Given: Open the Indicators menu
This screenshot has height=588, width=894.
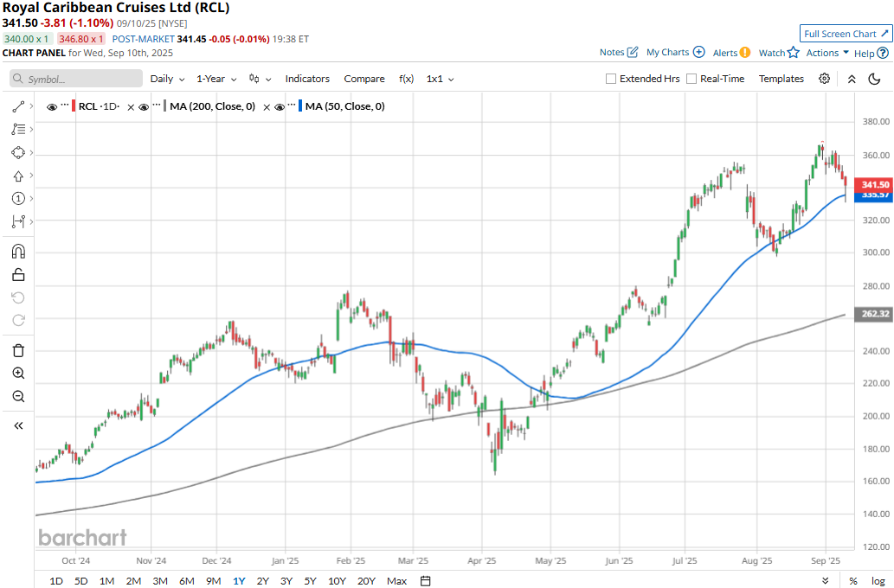Looking at the screenshot, I should pyautogui.click(x=307, y=79).
